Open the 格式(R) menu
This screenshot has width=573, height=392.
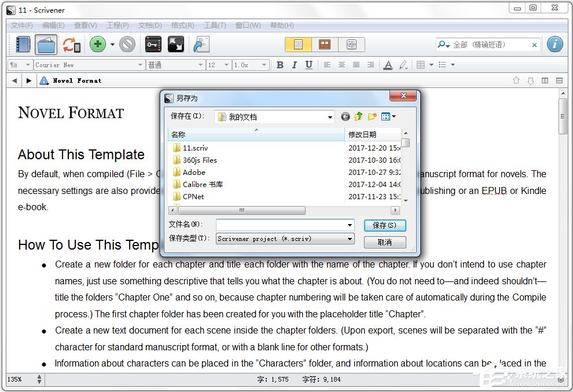182,25
